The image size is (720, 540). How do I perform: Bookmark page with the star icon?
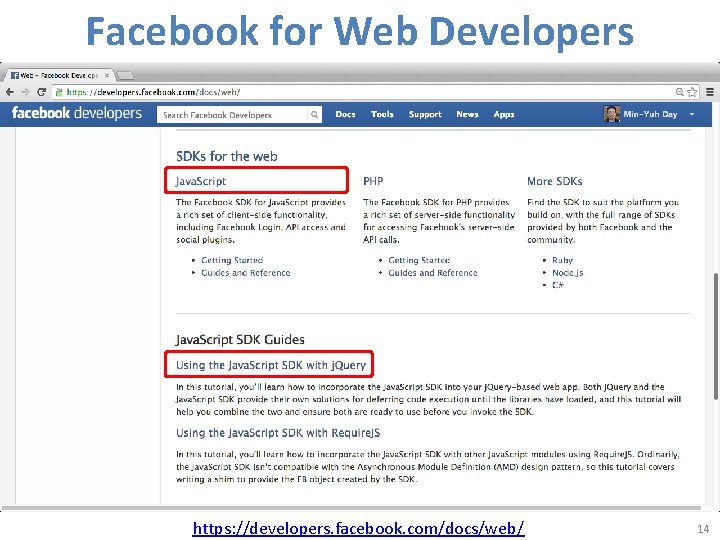692,92
